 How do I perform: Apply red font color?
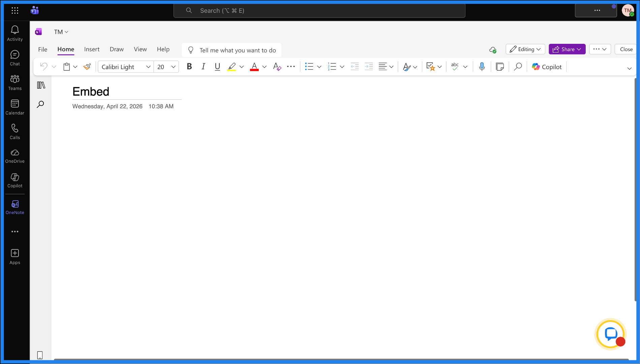(x=254, y=67)
